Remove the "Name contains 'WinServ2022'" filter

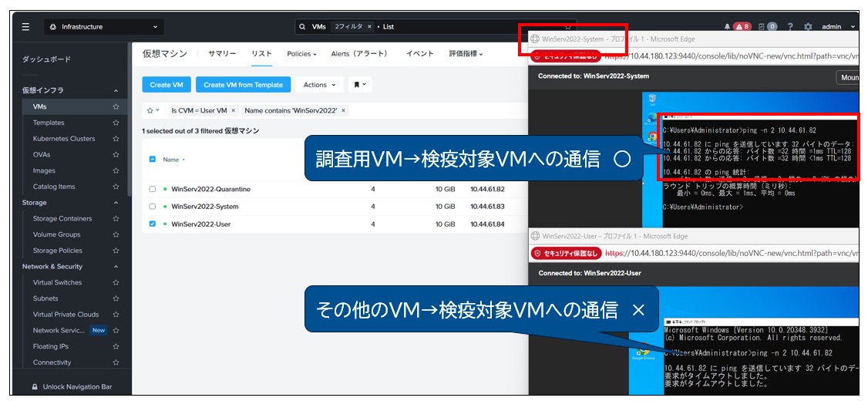tap(343, 111)
